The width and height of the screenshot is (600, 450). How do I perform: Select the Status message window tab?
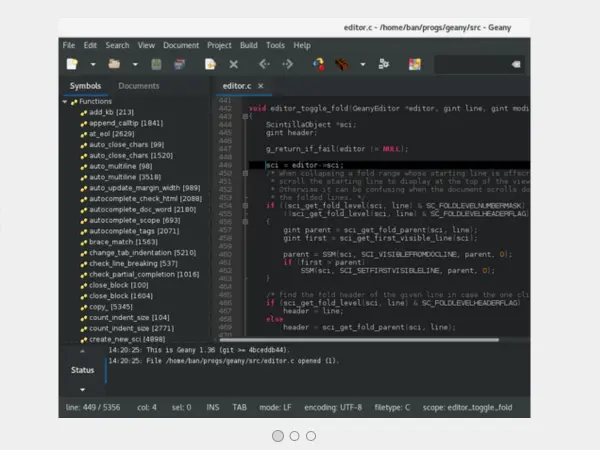82,370
